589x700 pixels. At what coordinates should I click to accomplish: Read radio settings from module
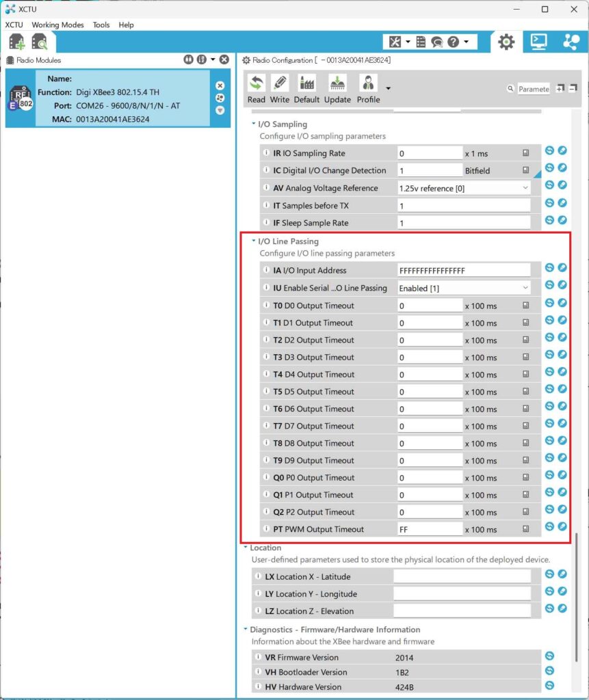point(257,90)
